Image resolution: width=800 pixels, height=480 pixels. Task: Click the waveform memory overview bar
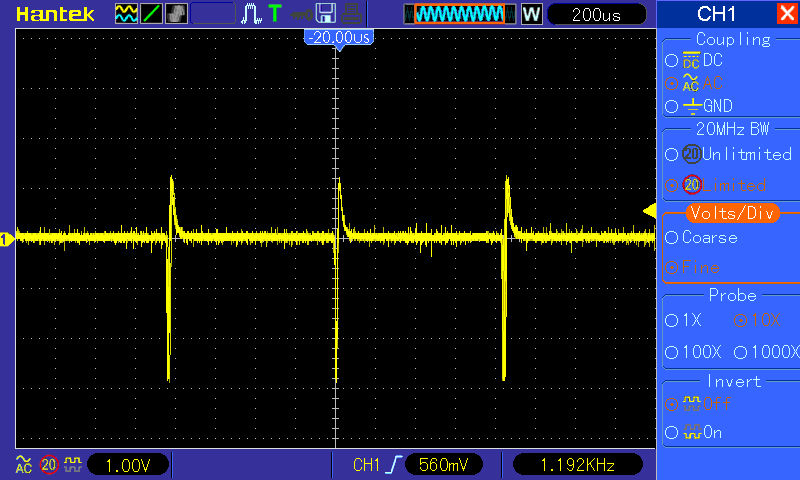click(x=460, y=14)
